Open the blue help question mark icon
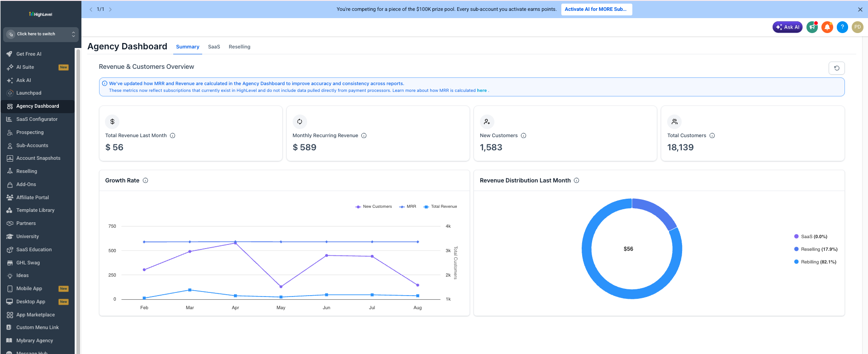 [x=842, y=27]
